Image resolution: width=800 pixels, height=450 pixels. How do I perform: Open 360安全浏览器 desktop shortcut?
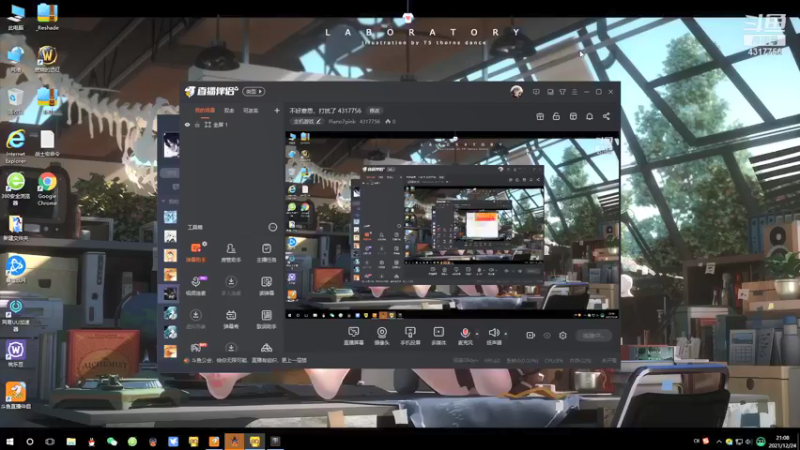click(15, 189)
